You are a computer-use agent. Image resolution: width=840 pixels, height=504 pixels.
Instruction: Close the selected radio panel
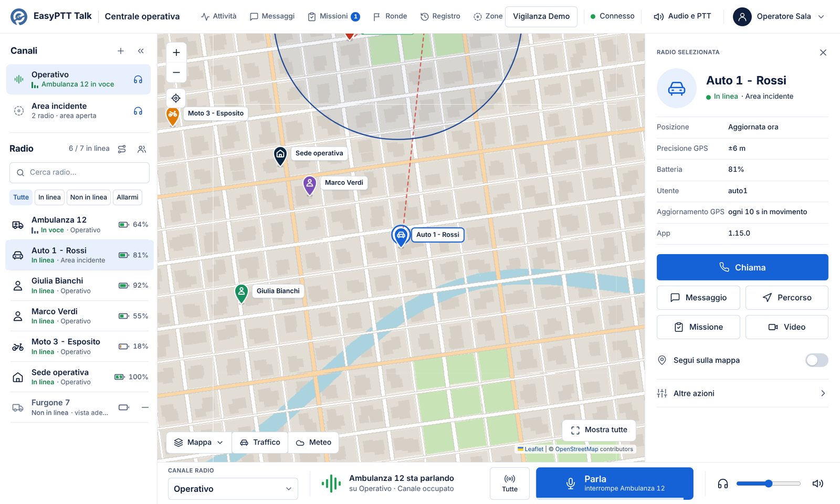823,52
